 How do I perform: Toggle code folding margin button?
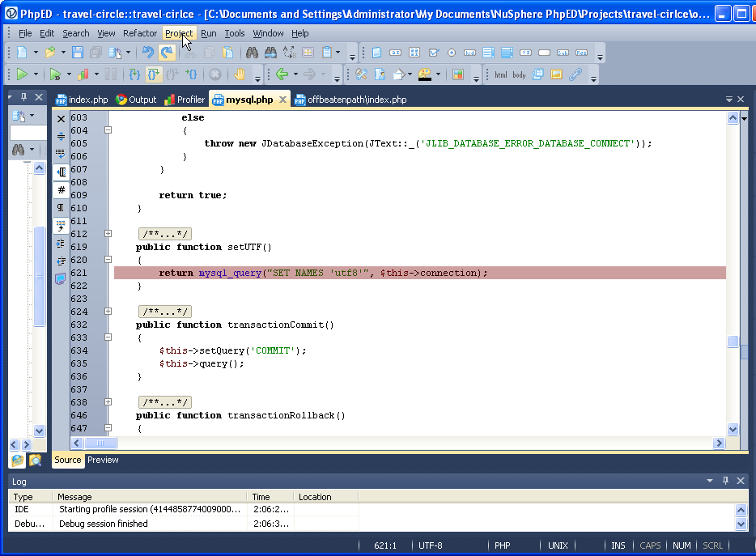click(x=61, y=172)
